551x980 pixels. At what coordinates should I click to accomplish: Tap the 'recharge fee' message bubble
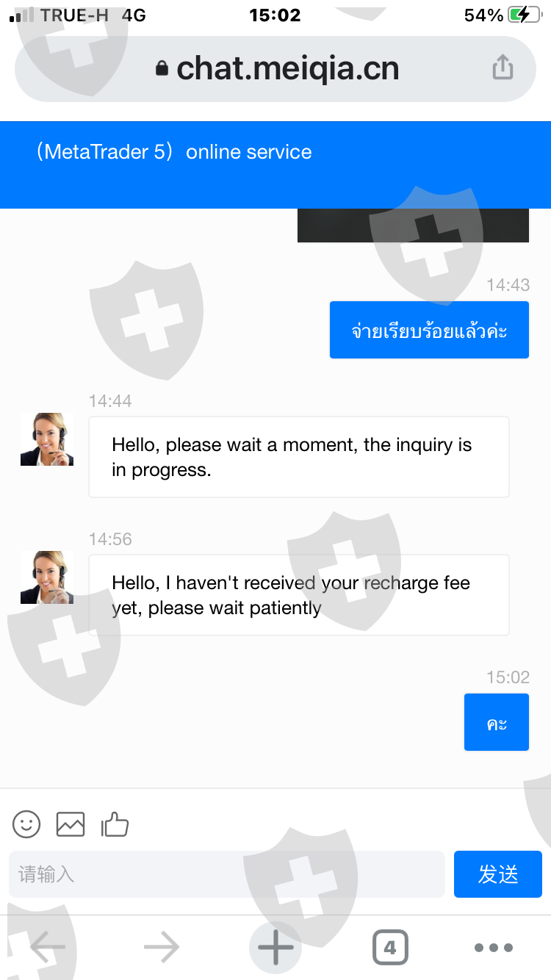point(298,595)
